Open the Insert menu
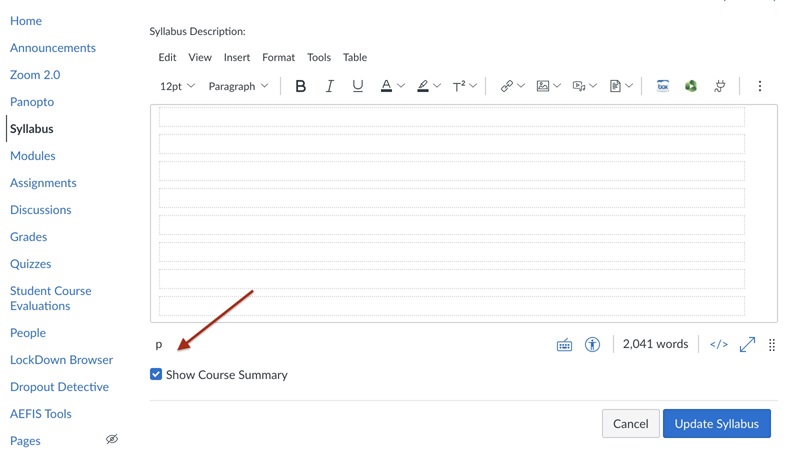Image resolution: width=793 pixels, height=453 pixels. (x=237, y=57)
